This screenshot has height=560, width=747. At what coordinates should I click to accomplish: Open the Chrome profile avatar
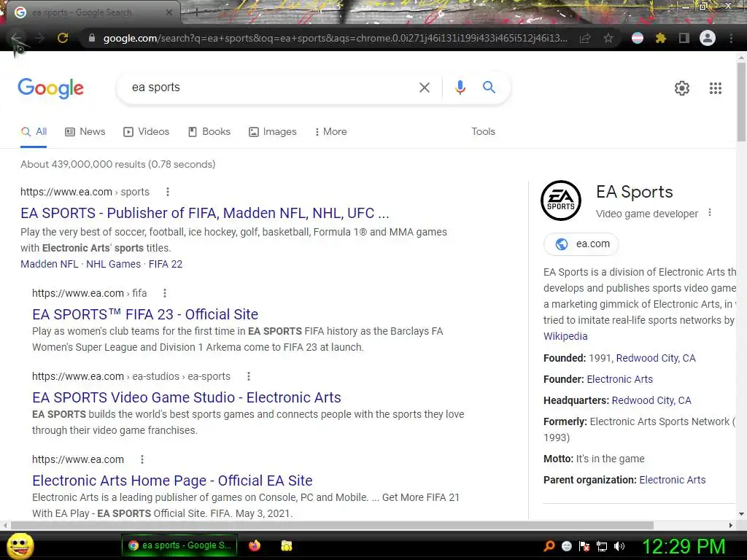(708, 38)
